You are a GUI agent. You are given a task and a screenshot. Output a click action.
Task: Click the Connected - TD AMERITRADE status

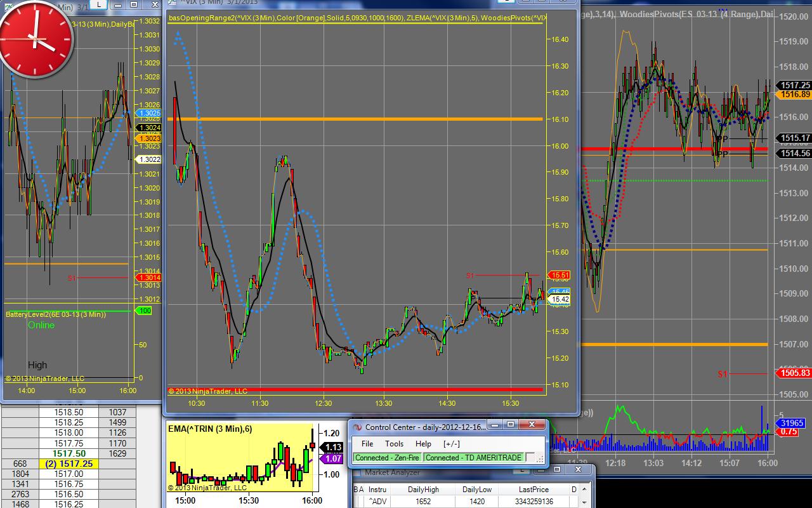473,457
